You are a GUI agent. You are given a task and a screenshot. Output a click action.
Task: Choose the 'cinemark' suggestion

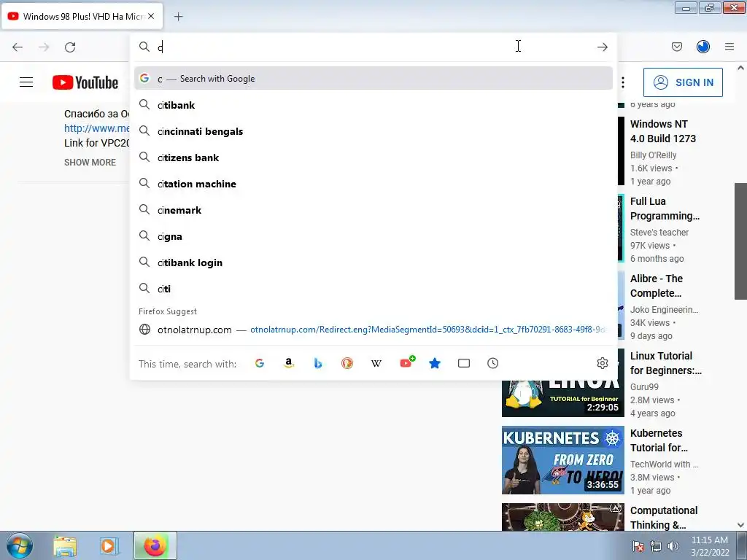point(373,210)
